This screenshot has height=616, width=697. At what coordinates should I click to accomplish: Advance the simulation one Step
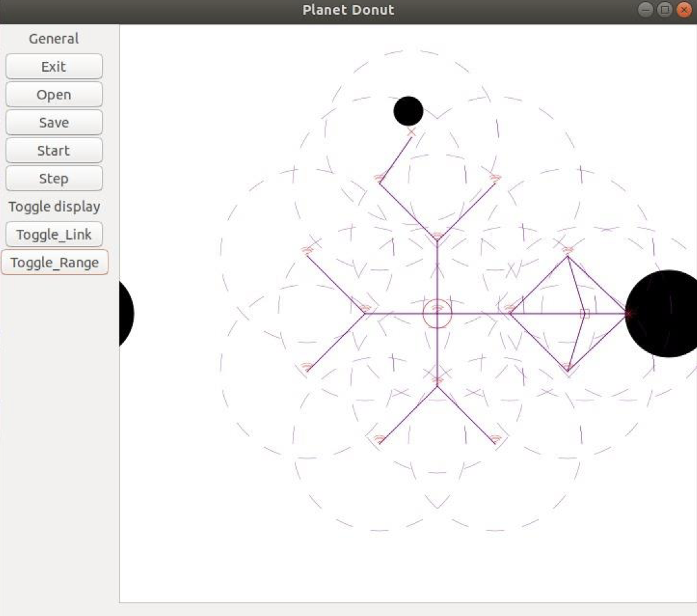pyautogui.click(x=54, y=178)
